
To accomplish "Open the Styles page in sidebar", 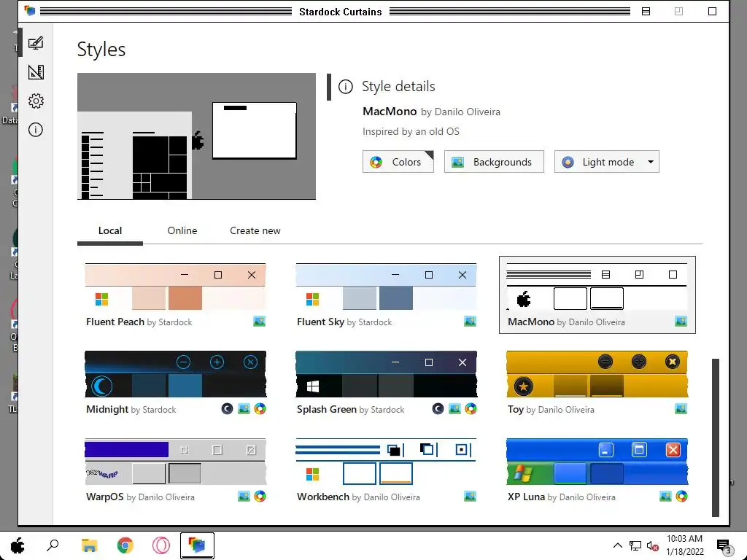I will pyautogui.click(x=36, y=43).
